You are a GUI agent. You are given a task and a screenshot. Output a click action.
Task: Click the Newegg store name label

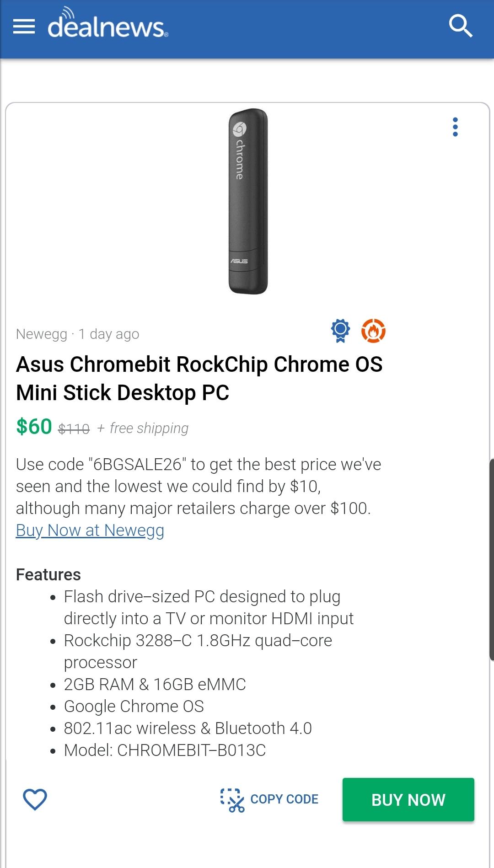(42, 334)
